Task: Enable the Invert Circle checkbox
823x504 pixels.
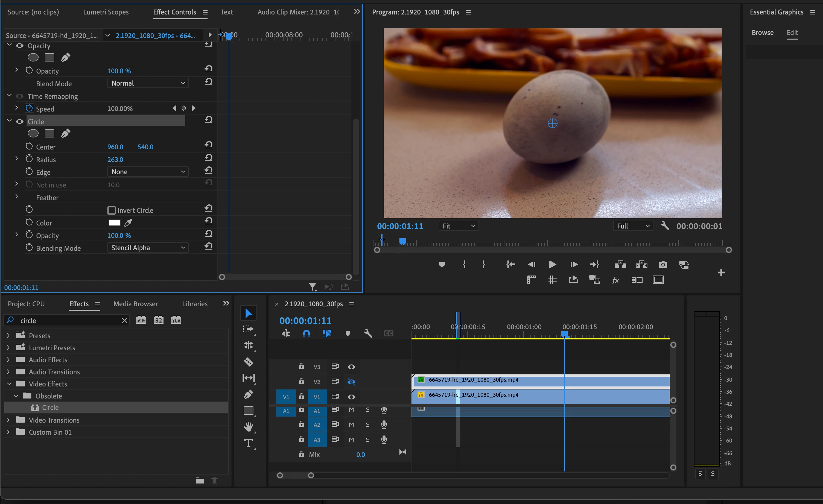Action: tap(112, 210)
